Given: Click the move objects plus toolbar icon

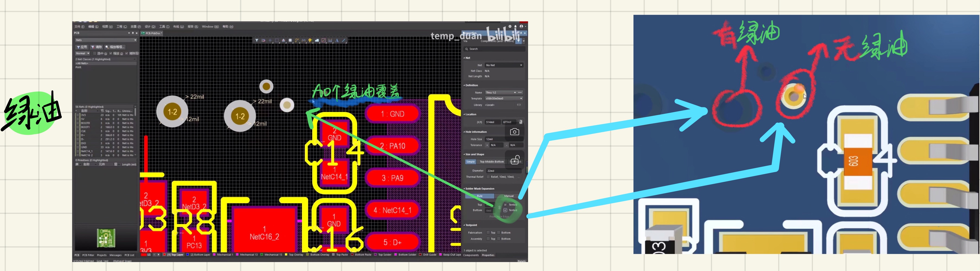Looking at the screenshot, I should [x=270, y=40].
